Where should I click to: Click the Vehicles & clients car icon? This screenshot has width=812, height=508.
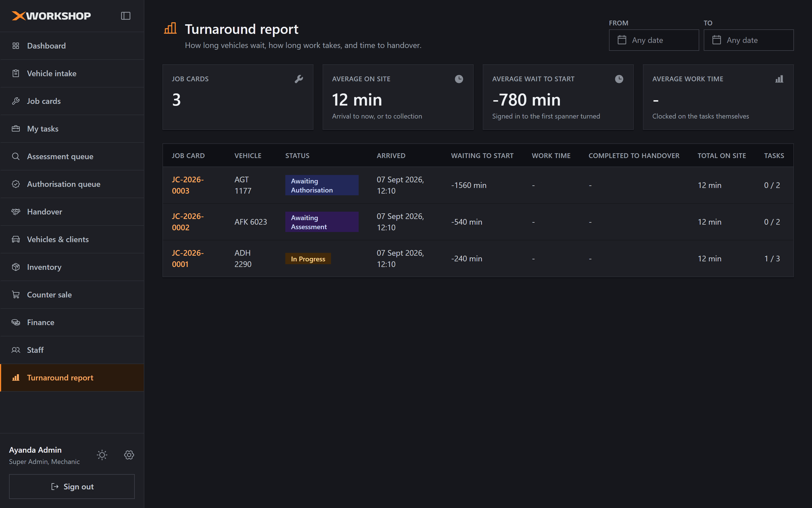click(16, 239)
